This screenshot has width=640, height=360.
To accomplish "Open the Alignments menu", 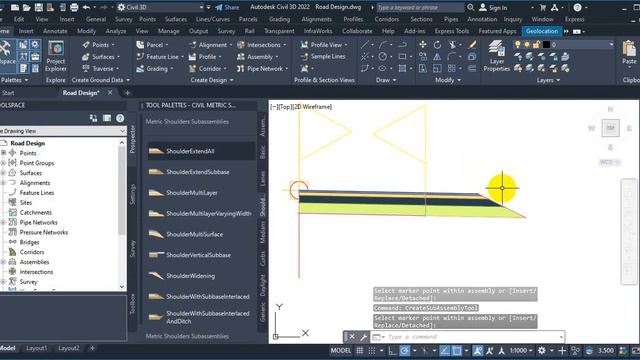I will coord(316,19).
